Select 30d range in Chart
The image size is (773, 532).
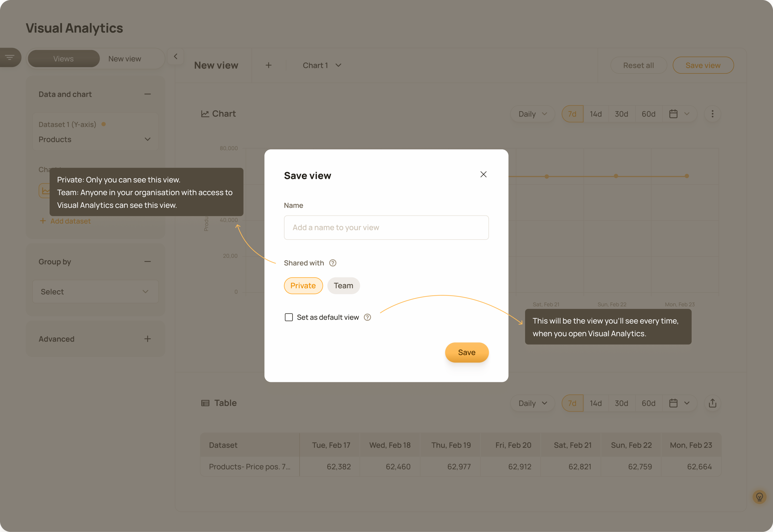coord(622,114)
